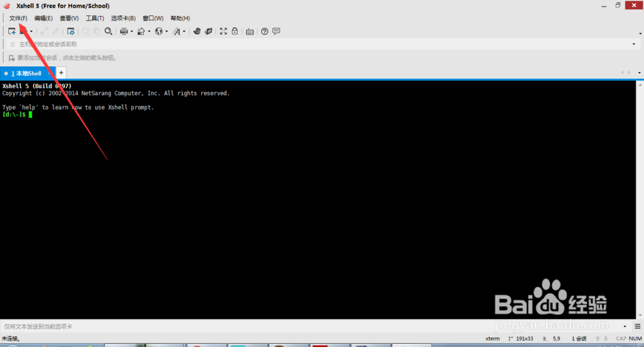Click the grayed Copy icon

(x=86, y=31)
